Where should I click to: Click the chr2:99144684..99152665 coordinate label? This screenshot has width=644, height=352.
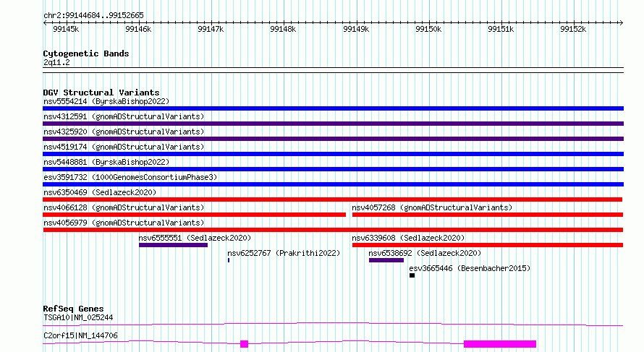click(x=93, y=16)
